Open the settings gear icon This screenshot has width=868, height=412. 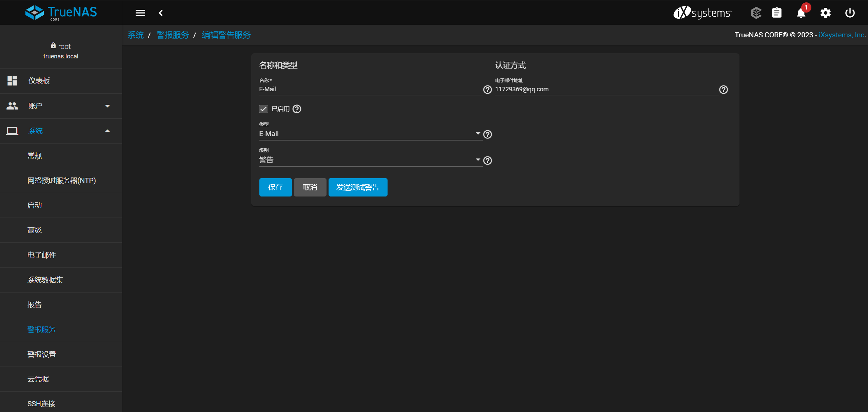pos(825,13)
